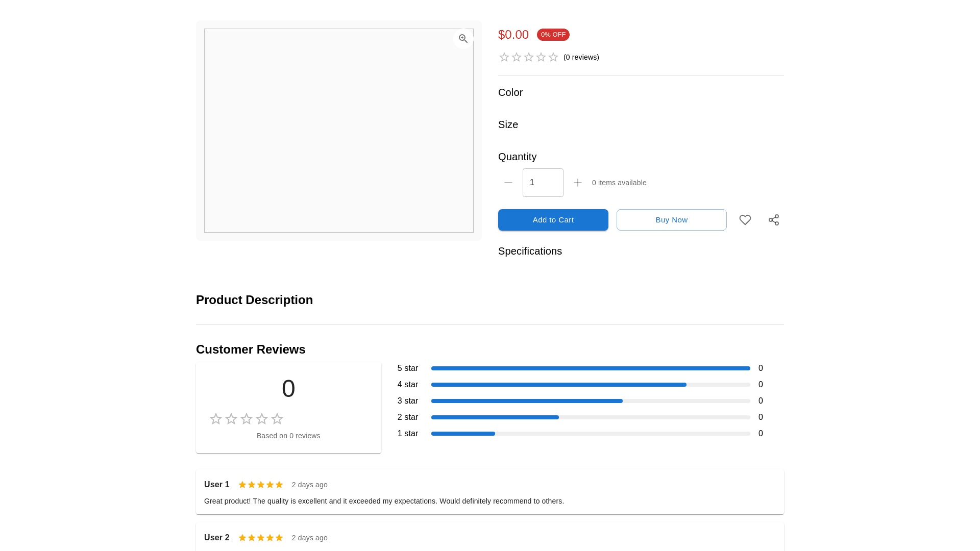Screen dimensions: 980x551
Task: Click the quantity input field
Action: click(x=543, y=183)
